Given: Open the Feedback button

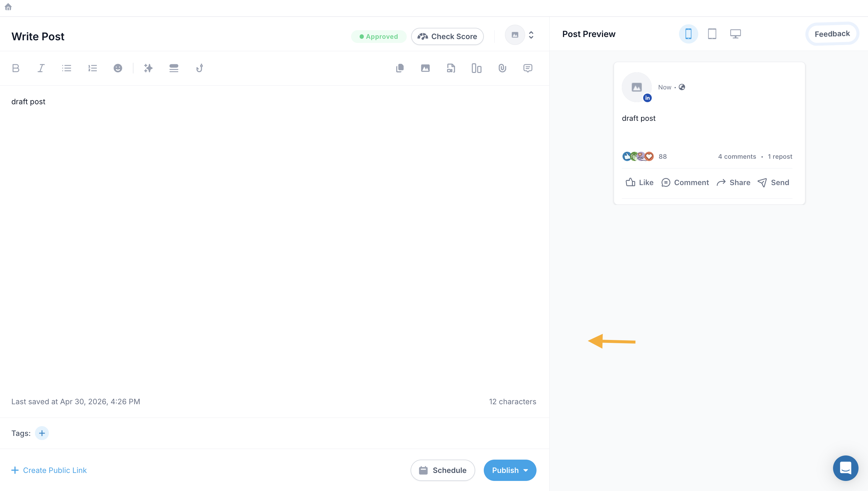Looking at the screenshot, I should (x=832, y=34).
